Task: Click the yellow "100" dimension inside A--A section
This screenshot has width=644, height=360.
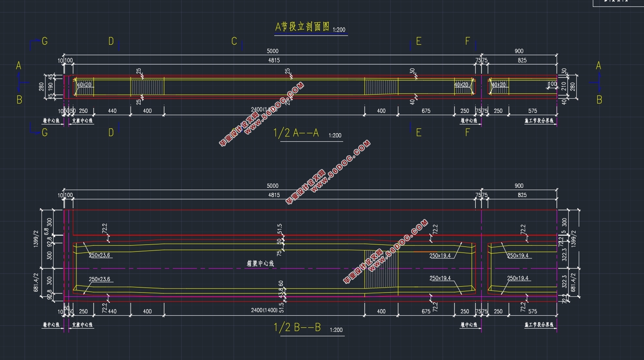Action: 552,84
